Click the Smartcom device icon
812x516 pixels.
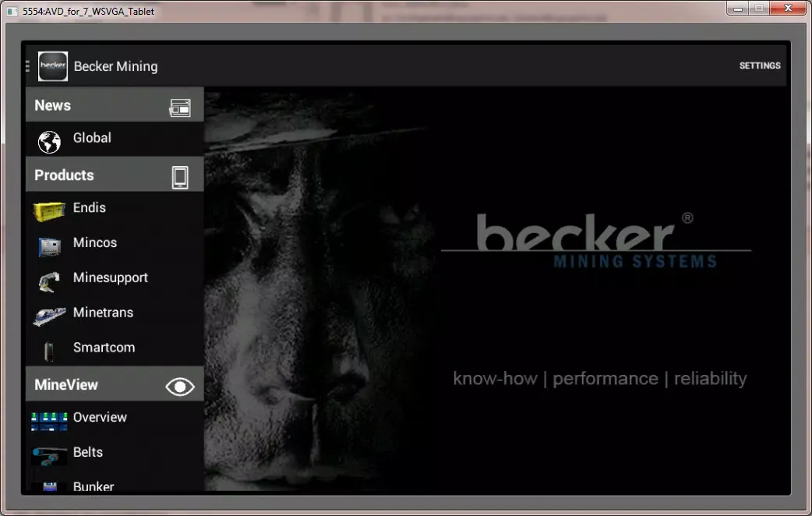(49, 351)
